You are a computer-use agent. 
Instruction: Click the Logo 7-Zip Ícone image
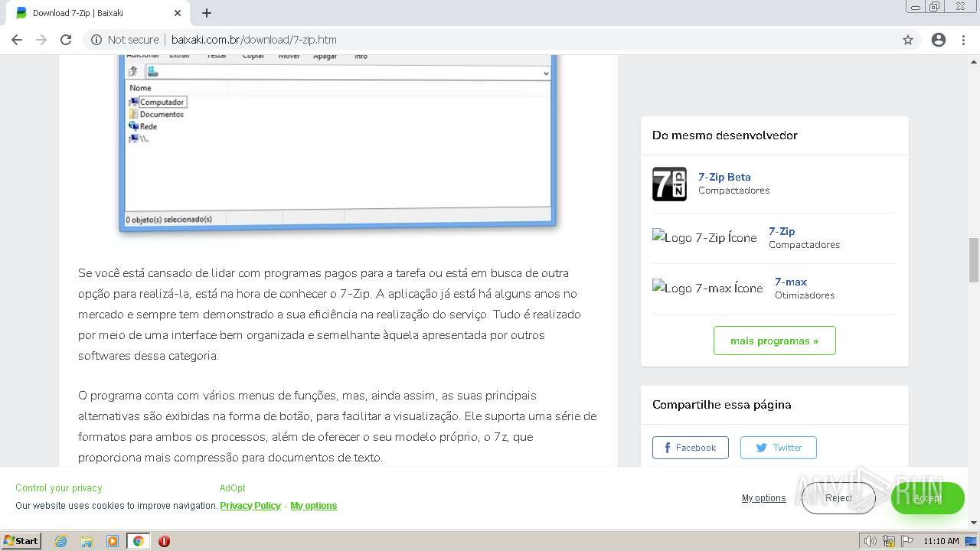(704, 238)
